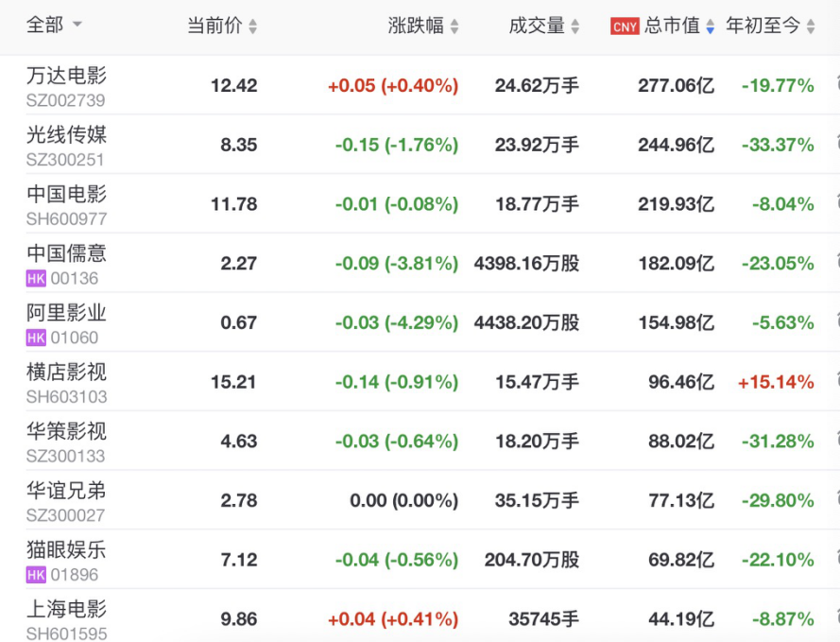
Task: Click the 年初至今 column header text
Action: coord(763,26)
